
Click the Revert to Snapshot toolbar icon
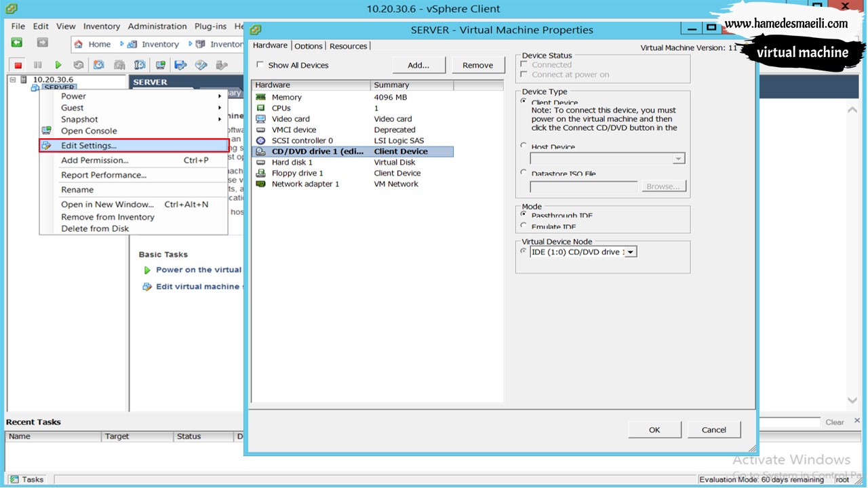pyautogui.click(x=119, y=65)
